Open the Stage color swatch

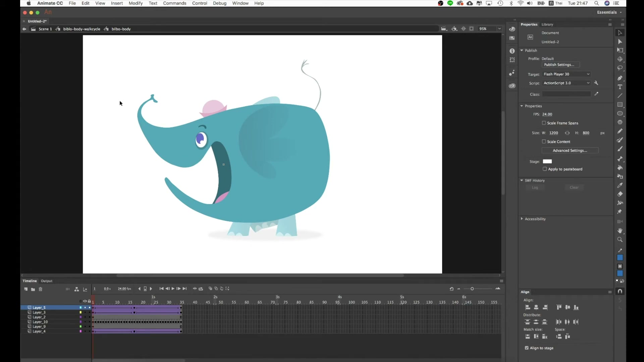click(547, 162)
